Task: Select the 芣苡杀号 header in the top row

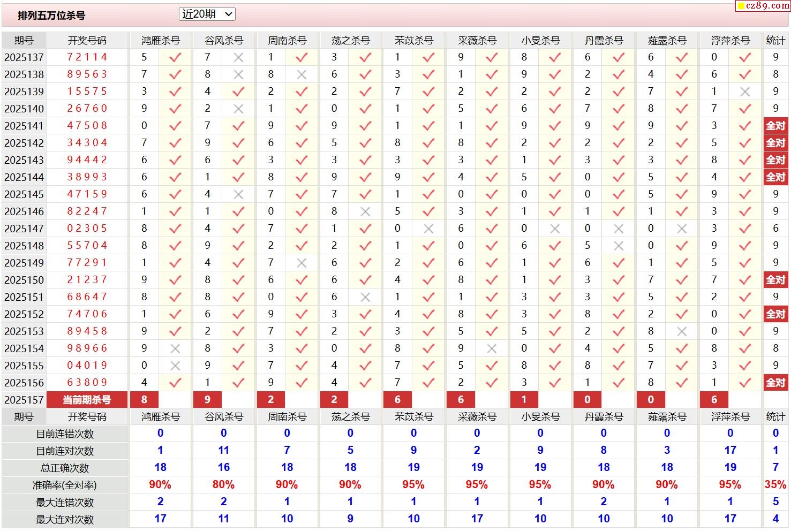Action: [413, 41]
